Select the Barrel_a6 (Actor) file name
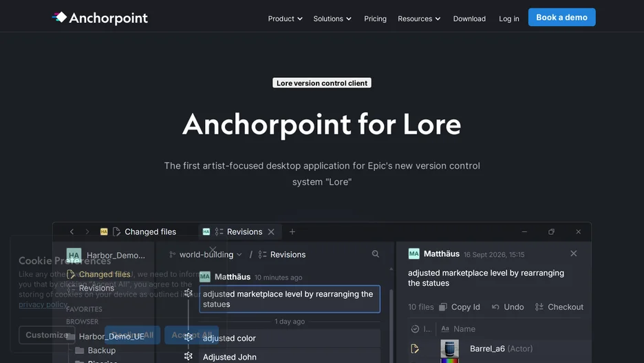 coord(501,349)
